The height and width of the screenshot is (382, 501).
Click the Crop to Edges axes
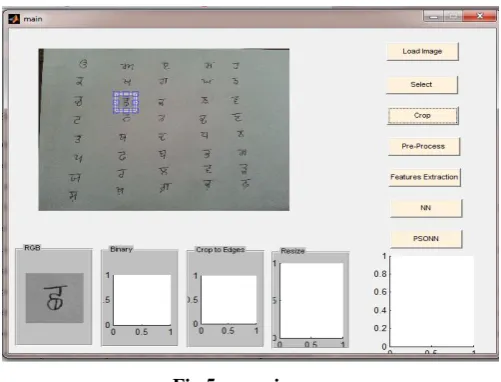coord(229,299)
